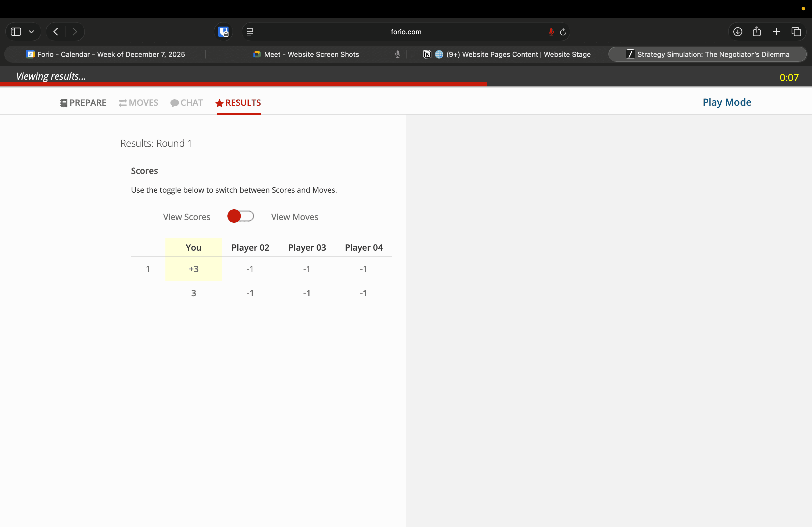The height and width of the screenshot is (527, 812).
Task: Reload the page with the refresh icon
Action: pyautogui.click(x=563, y=32)
